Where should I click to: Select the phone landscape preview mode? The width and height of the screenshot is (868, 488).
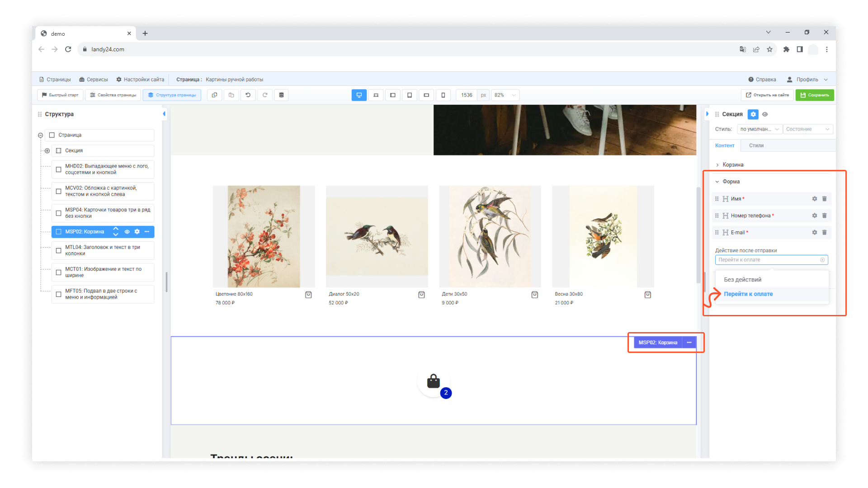tap(426, 95)
